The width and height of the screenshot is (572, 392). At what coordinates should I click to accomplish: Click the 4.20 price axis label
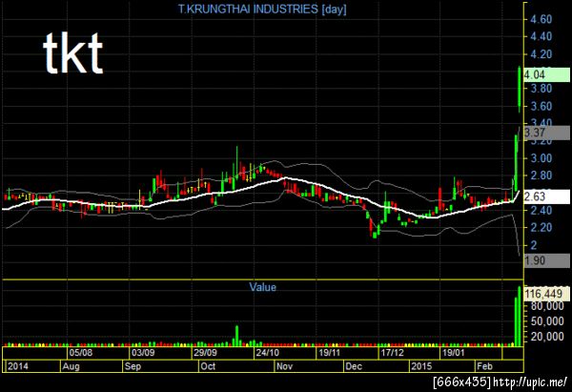click(541, 54)
